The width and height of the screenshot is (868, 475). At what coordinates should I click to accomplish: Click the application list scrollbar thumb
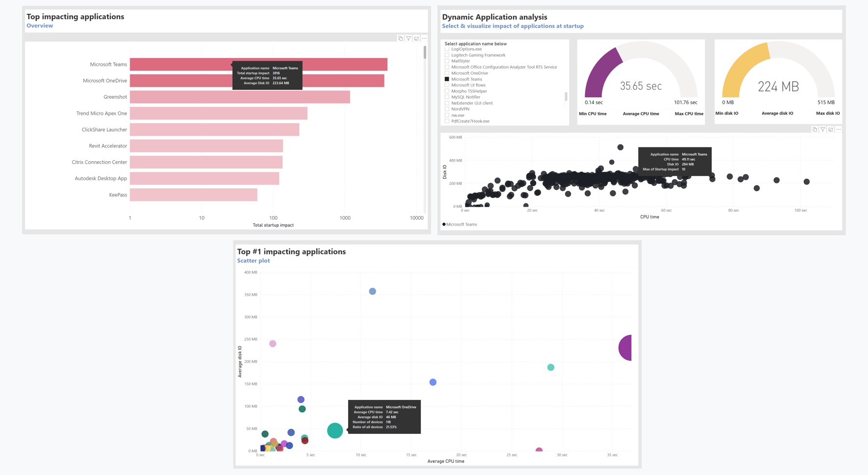point(566,97)
